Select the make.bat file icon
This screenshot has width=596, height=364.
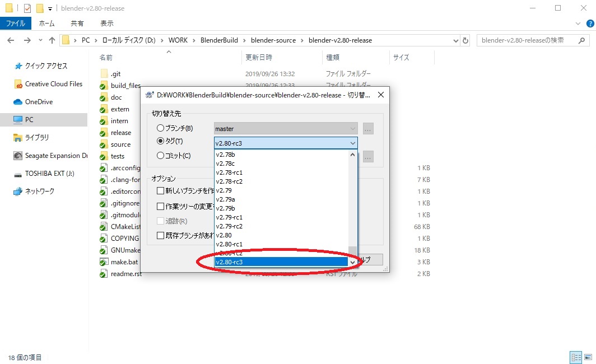104,262
